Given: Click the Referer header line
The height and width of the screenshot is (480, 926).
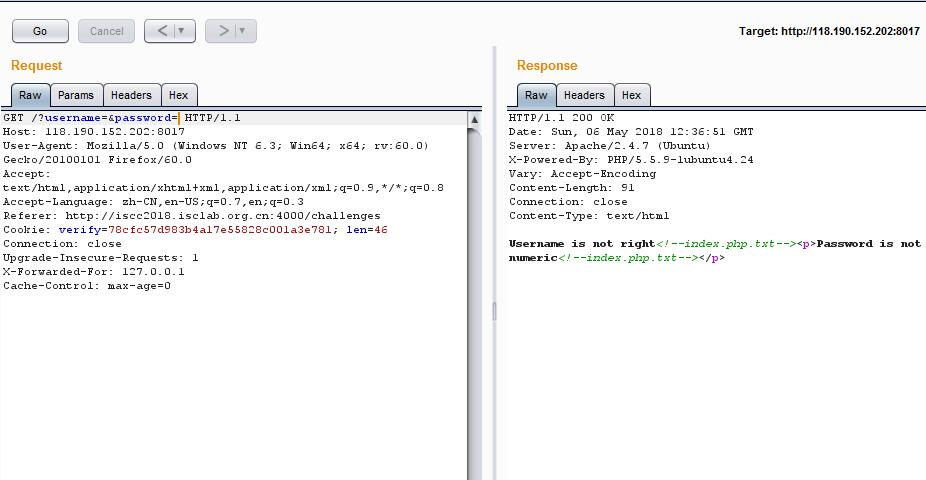Looking at the screenshot, I should point(192,216).
